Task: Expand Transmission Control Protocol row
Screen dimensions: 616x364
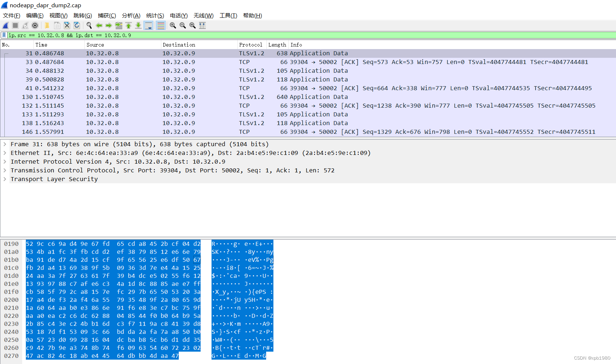Action: (x=5, y=171)
